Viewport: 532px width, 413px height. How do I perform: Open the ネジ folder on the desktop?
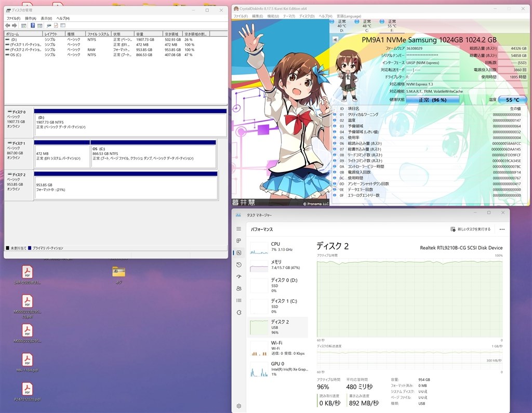pos(119,274)
